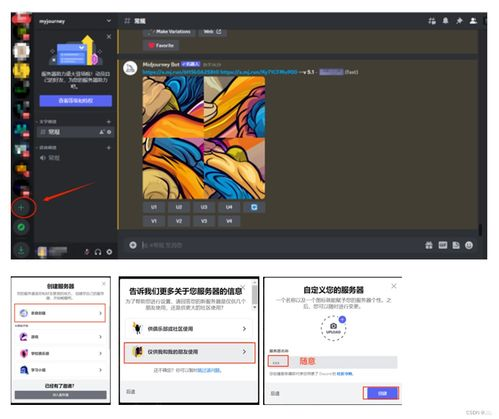
Task: Close the 创建服务器 dialog
Action: (104, 284)
